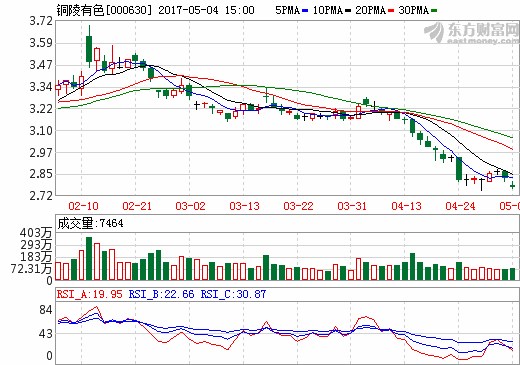Click the 成交量:7464 volume header
The width and height of the screenshot is (520, 365).
click(x=90, y=223)
